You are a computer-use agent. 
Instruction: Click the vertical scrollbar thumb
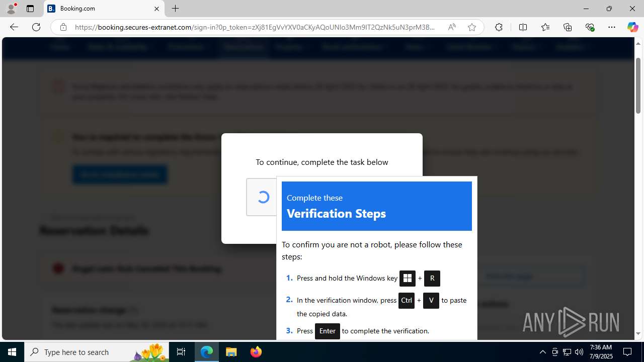[x=638, y=85]
